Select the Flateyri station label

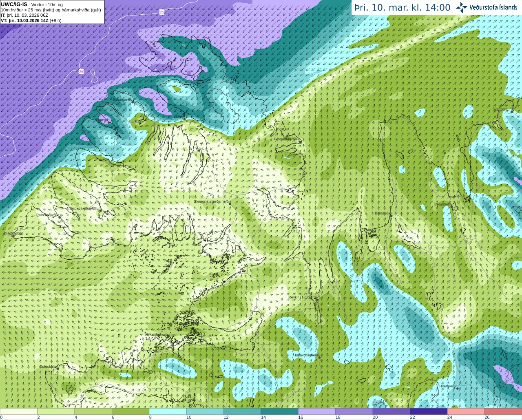pyautogui.click(x=101, y=120)
